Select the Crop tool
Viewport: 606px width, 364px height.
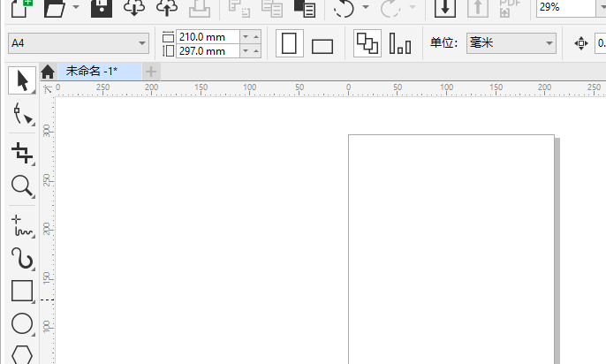22,153
